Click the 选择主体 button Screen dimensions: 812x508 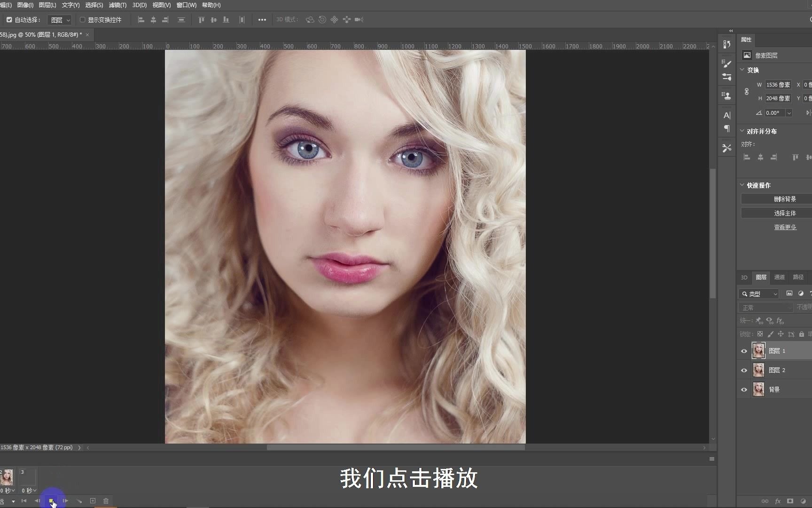785,213
